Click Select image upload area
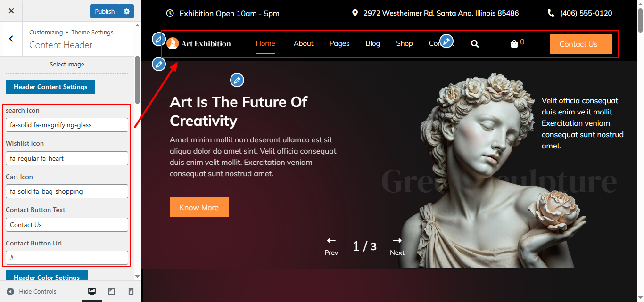Screen dimensions: 644x302 [67, 65]
